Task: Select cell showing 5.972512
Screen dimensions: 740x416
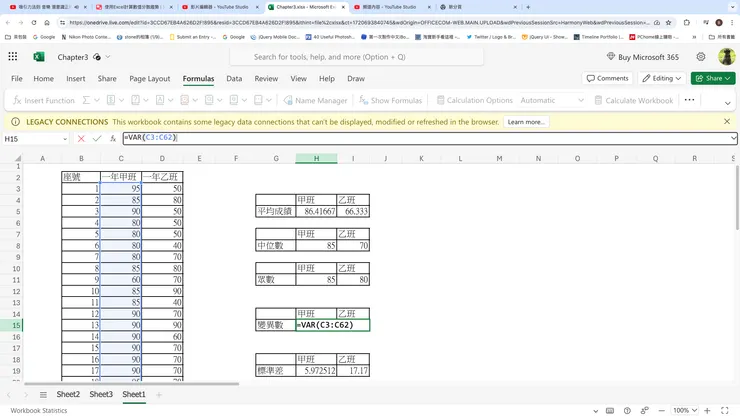Action: pyautogui.click(x=316, y=371)
